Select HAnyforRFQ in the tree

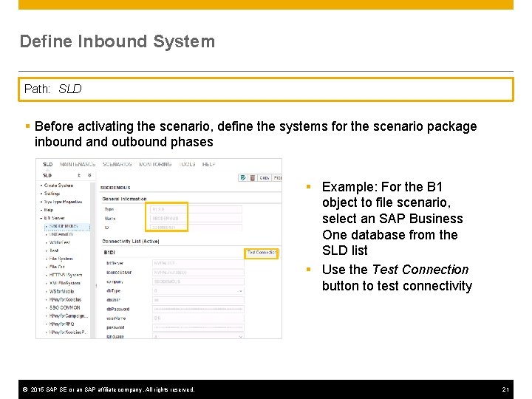tap(61, 324)
